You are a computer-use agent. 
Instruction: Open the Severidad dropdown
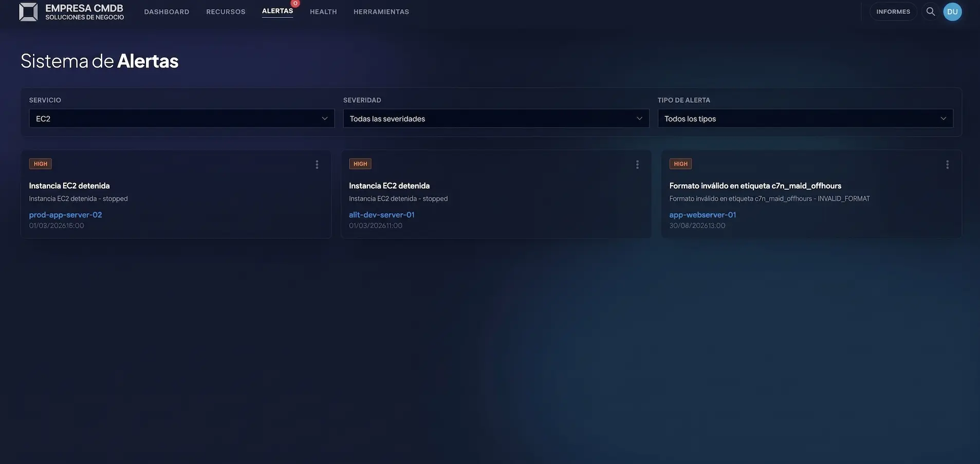[496, 119]
